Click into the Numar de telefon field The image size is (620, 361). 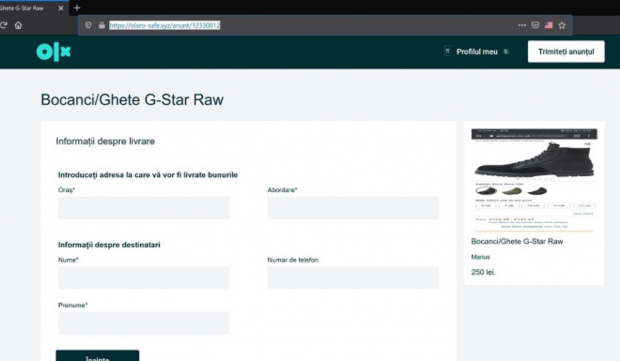(353, 278)
